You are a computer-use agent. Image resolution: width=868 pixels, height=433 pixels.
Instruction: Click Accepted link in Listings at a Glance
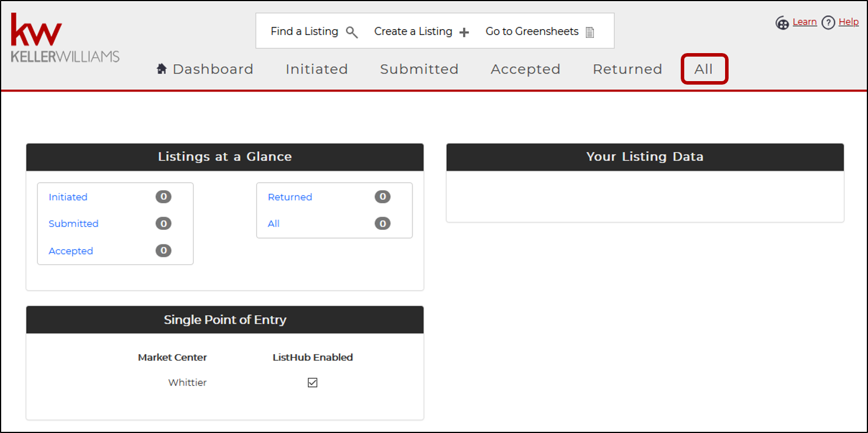71,251
